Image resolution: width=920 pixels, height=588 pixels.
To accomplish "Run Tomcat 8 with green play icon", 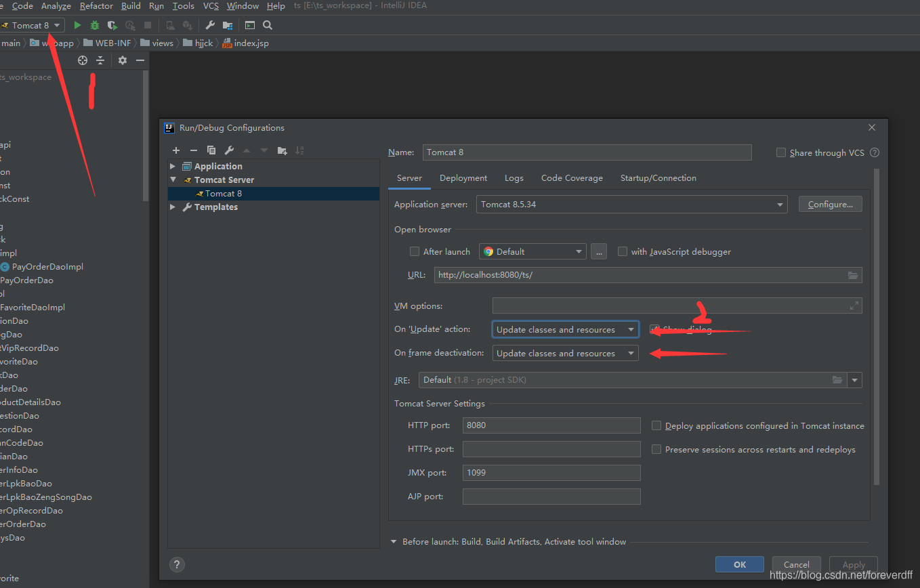I will 77,25.
